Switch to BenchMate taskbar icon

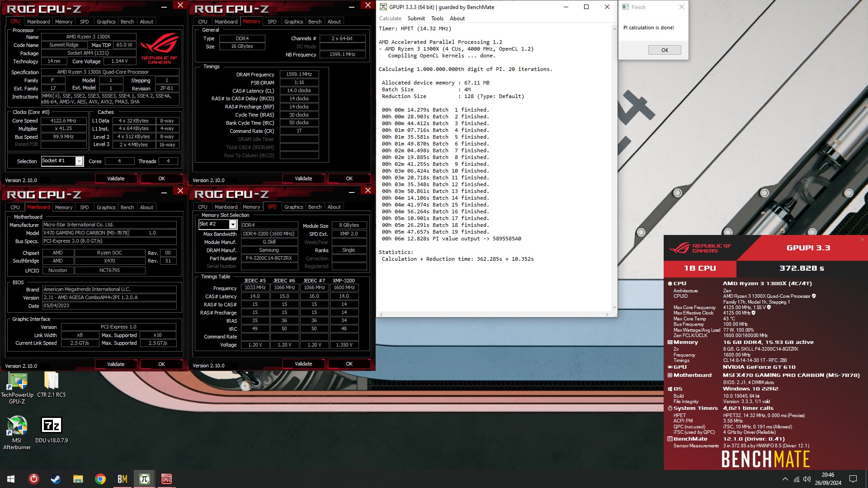coord(122,479)
